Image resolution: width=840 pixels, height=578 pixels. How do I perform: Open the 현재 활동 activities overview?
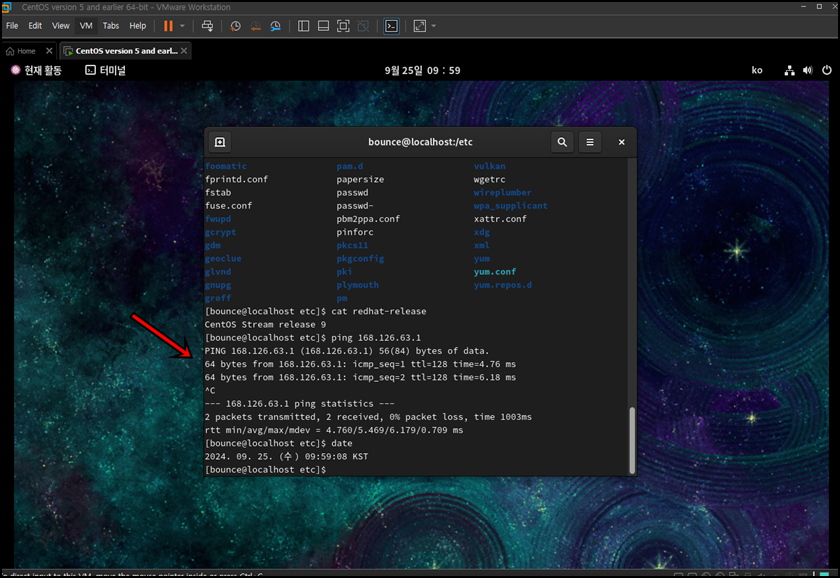click(x=36, y=70)
